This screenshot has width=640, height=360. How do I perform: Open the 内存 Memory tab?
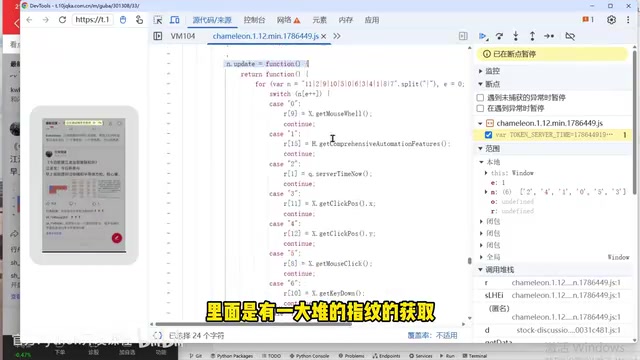(x=346, y=20)
